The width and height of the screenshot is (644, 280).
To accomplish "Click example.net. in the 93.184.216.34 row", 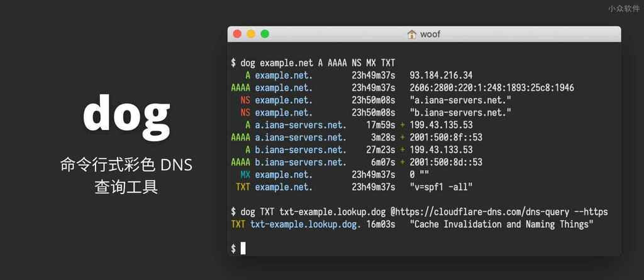I will coord(284,75).
